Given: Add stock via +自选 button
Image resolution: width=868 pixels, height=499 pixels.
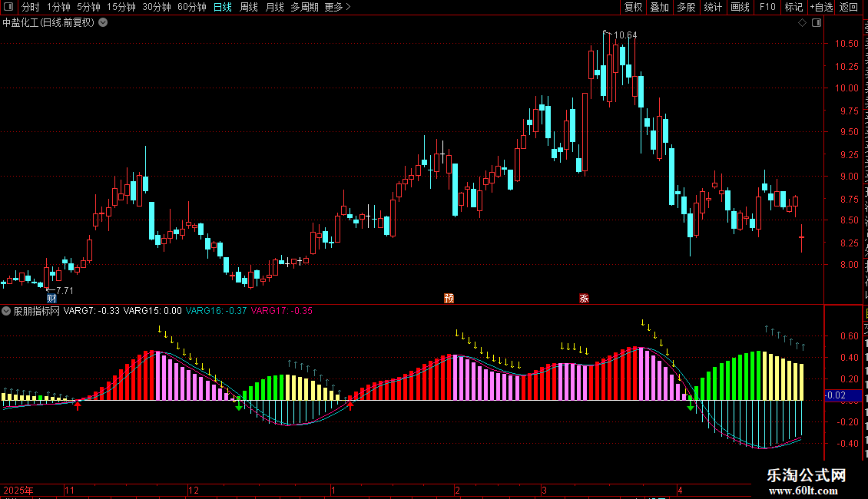Looking at the screenshot, I should point(821,7).
